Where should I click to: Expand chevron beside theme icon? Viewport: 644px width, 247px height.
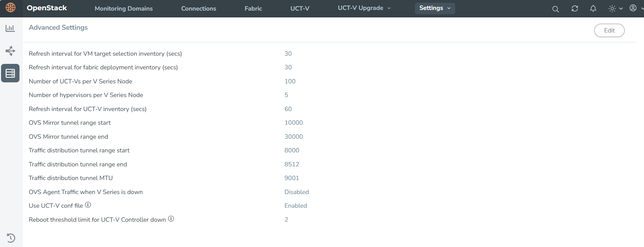click(621, 9)
